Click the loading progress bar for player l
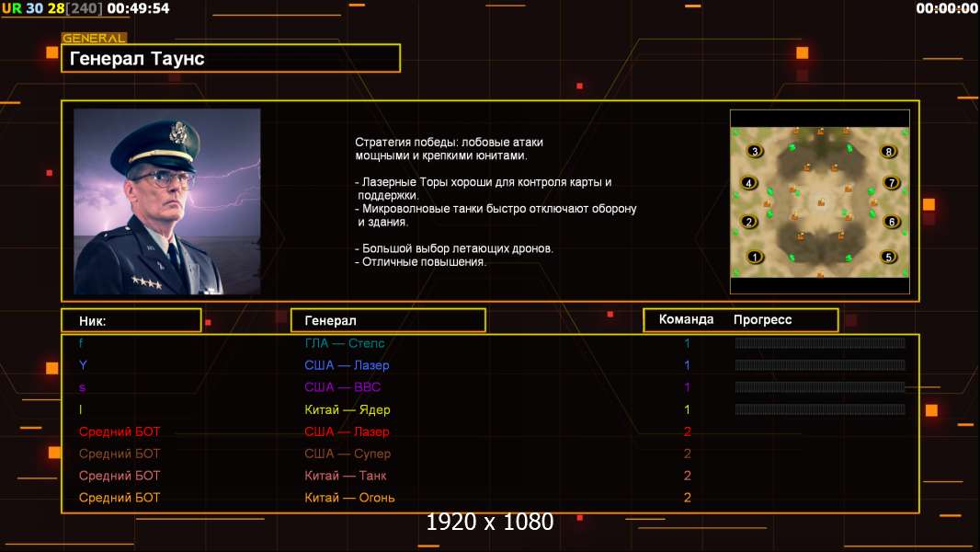Screen dimensions: 980x552 click(x=820, y=409)
